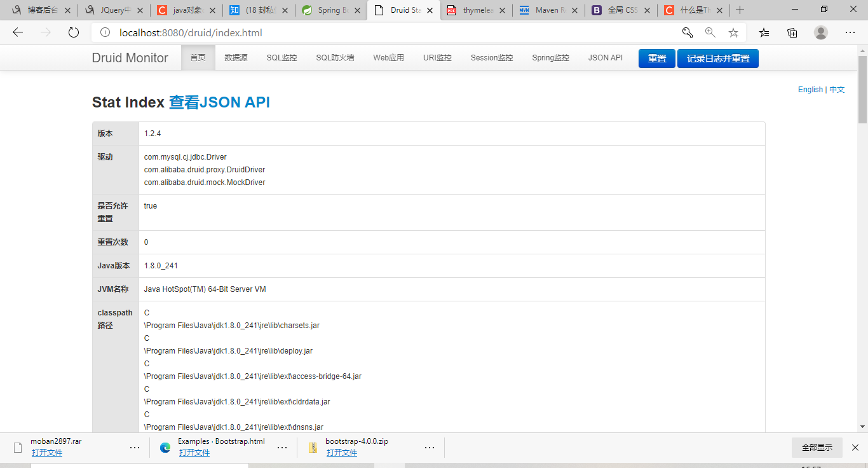Open the 查看JSON API heading link

tap(219, 102)
